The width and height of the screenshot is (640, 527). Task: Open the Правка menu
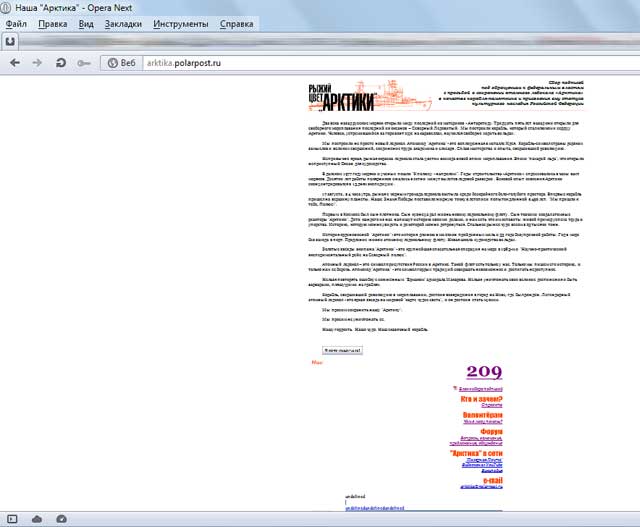coord(51,22)
